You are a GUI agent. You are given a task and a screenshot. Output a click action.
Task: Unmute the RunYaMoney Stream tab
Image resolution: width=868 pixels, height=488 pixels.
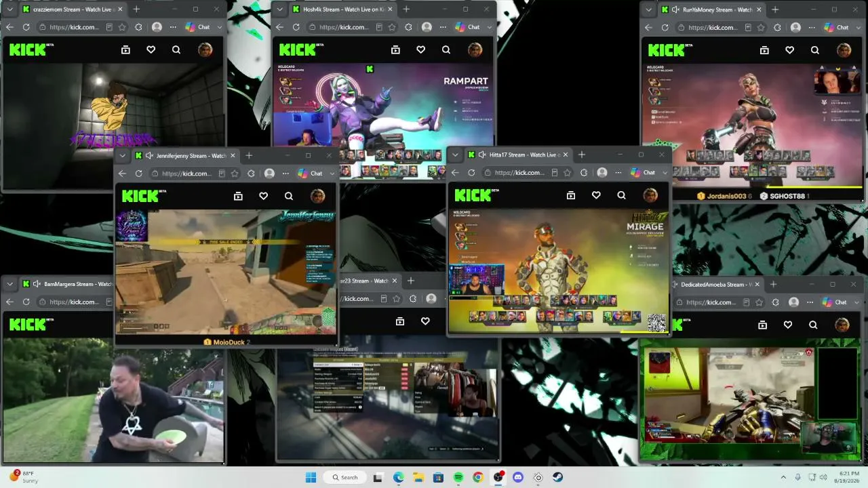click(675, 9)
